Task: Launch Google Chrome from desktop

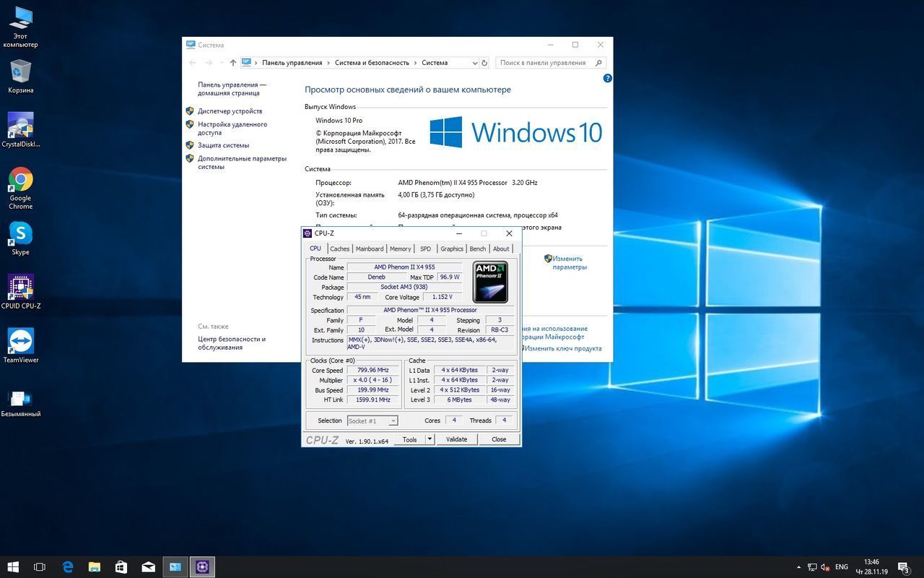Action: pyautogui.click(x=20, y=189)
